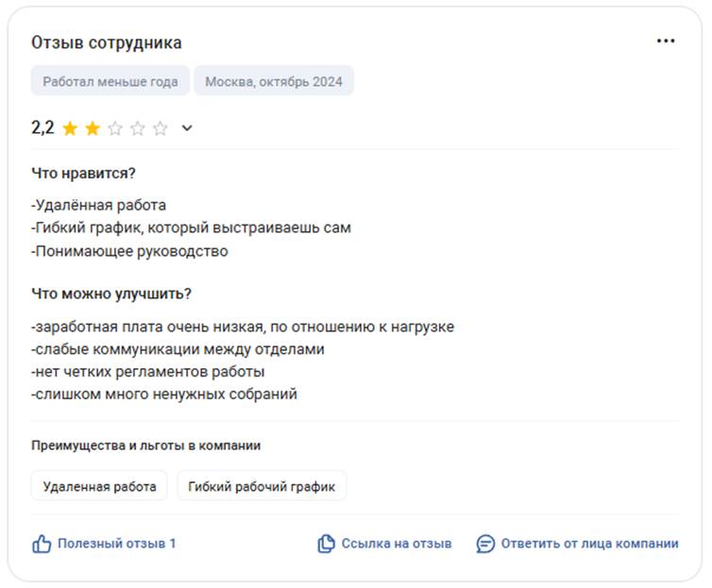This screenshot has width=712, height=588.
Task: Select the Гибкий рабочий график benefit chip
Action: [262, 487]
